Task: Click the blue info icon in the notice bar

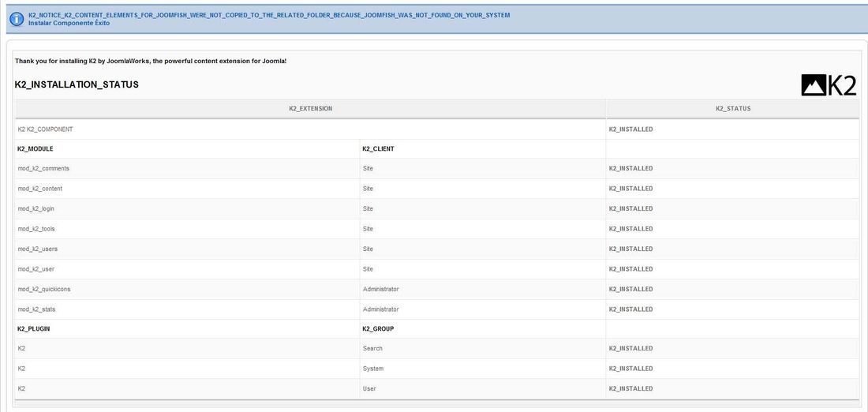Action: click(x=17, y=20)
